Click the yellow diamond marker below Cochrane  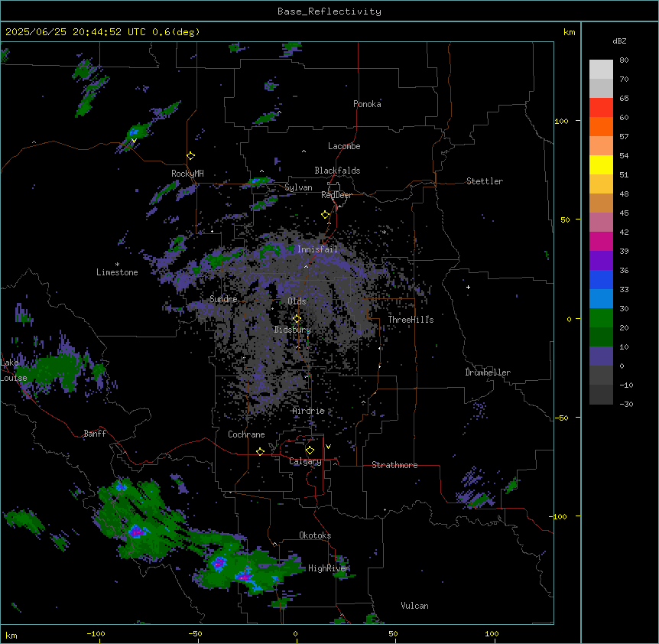point(260,451)
